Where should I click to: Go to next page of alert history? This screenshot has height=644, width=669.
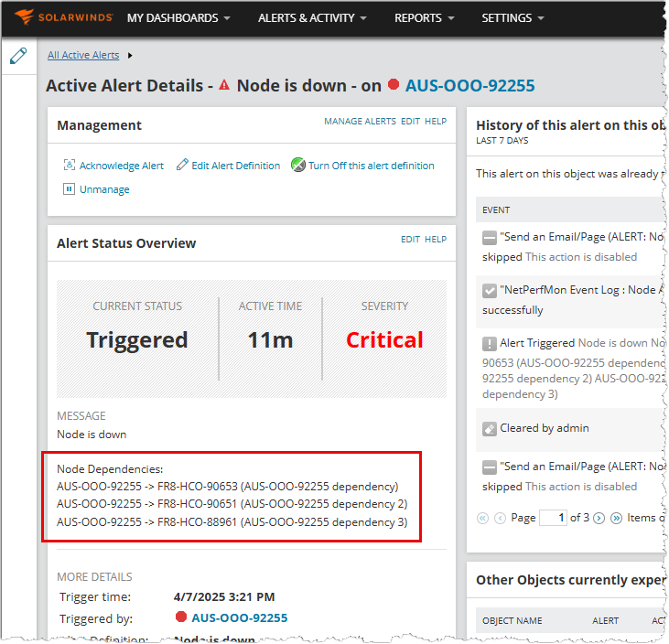599,518
